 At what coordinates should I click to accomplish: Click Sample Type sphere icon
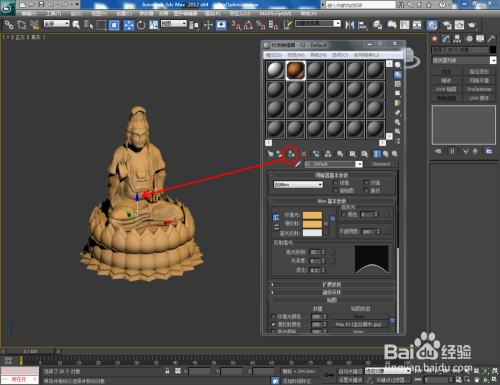coord(398,65)
